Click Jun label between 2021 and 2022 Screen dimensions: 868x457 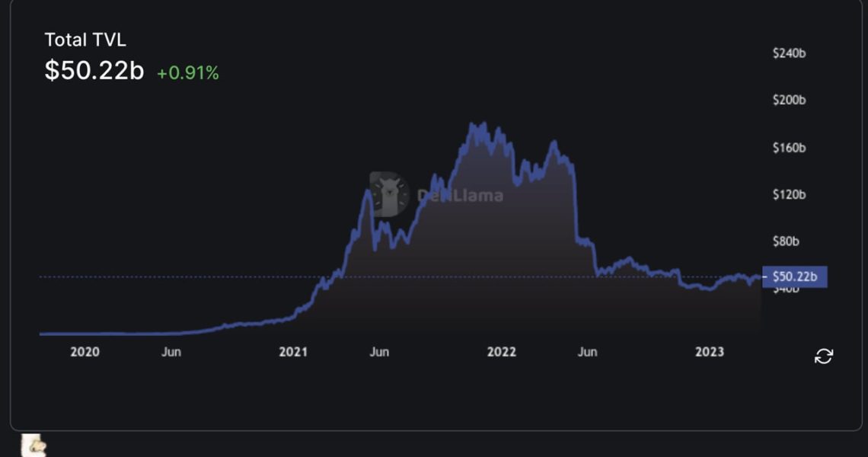point(379,351)
